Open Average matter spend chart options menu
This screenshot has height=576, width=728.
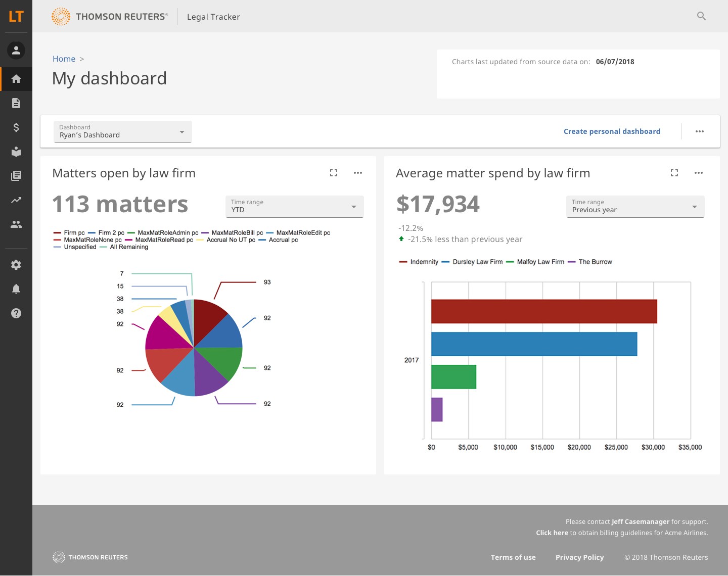pyautogui.click(x=699, y=173)
